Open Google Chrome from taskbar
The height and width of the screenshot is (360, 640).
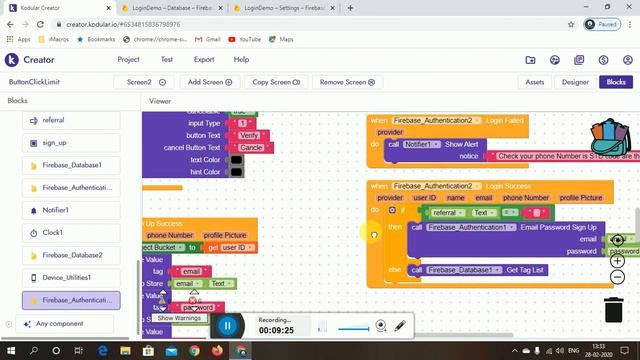click(x=194, y=351)
